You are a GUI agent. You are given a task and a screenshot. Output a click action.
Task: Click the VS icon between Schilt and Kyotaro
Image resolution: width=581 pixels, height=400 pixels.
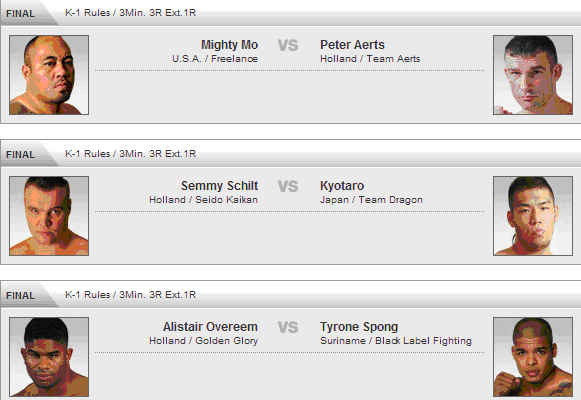[x=288, y=186]
